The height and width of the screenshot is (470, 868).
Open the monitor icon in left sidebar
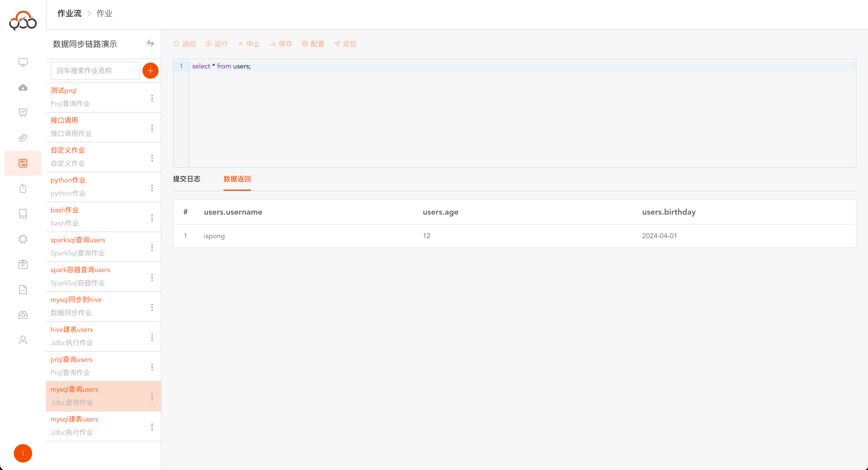coord(23,62)
